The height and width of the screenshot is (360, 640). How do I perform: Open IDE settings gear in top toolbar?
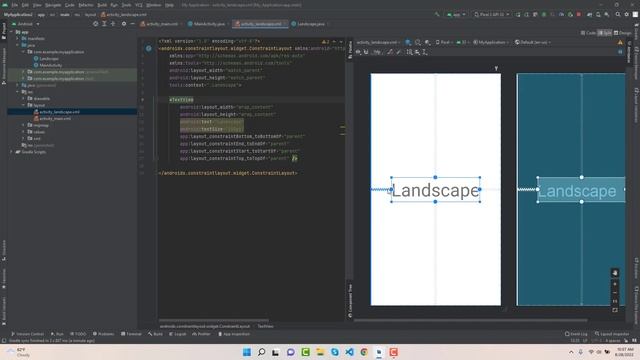pos(627,14)
